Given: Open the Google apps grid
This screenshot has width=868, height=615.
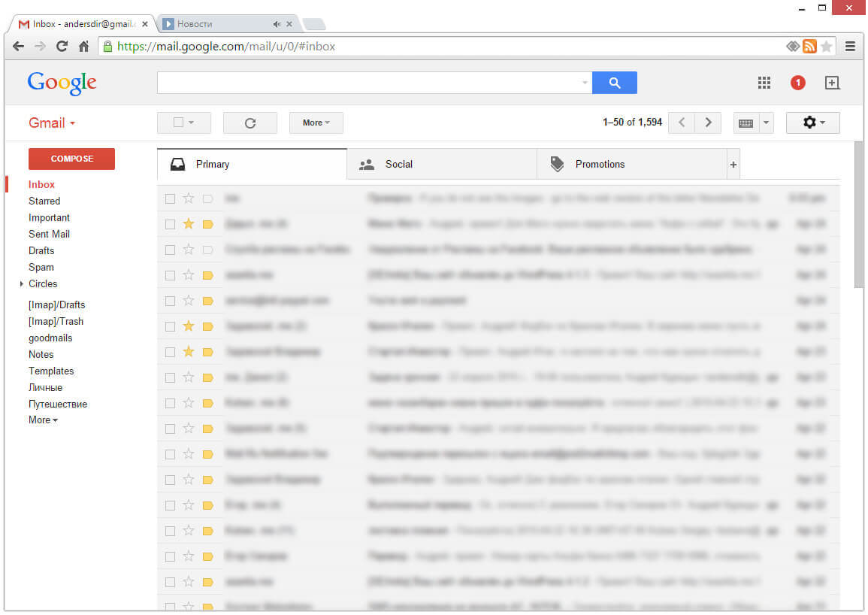Looking at the screenshot, I should pos(764,83).
